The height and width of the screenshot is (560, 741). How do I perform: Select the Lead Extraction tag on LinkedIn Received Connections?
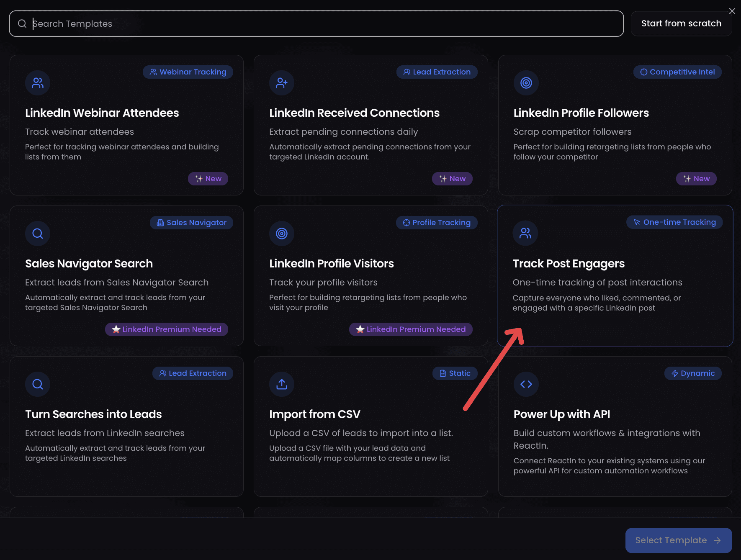click(x=437, y=72)
